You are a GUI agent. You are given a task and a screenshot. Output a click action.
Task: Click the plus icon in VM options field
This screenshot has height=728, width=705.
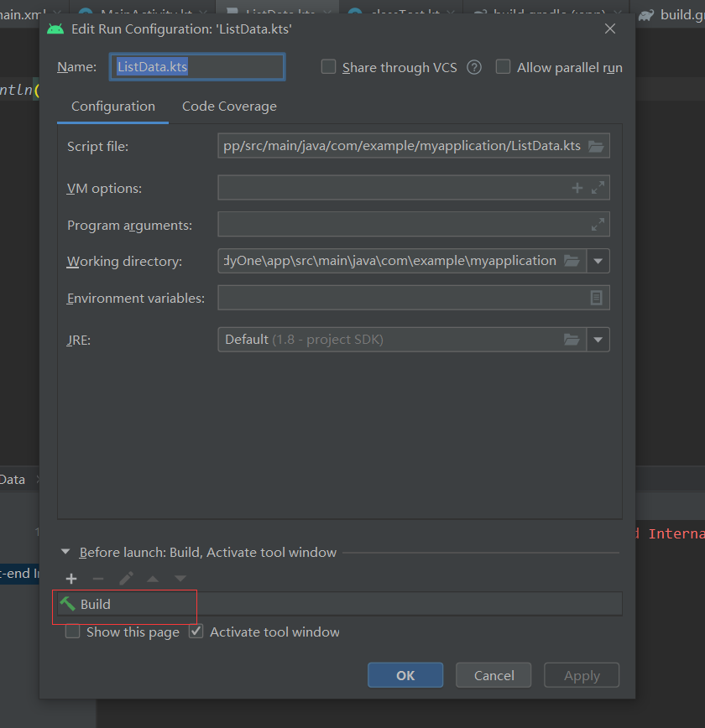click(x=576, y=188)
